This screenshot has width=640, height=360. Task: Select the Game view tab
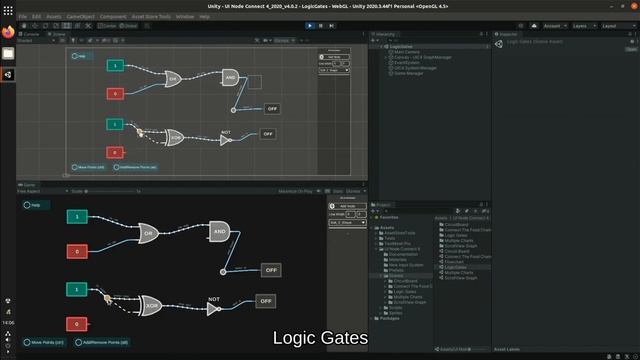(27, 185)
